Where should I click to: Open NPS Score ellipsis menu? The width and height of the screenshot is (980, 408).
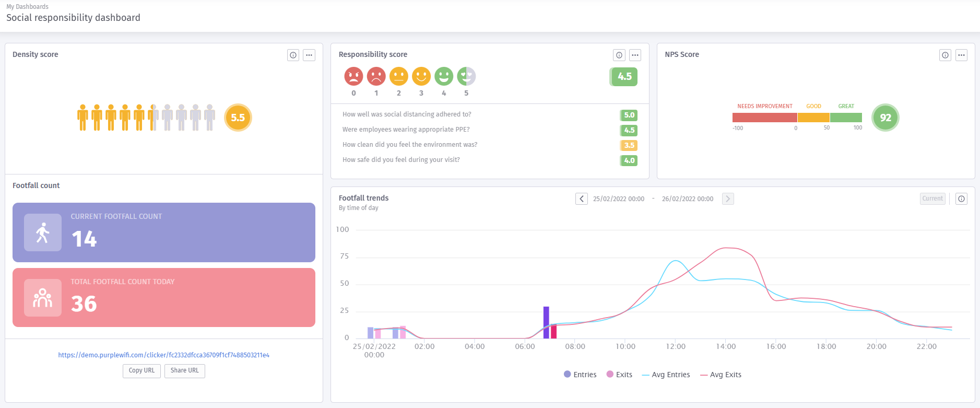pyautogui.click(x=961, y=55)
